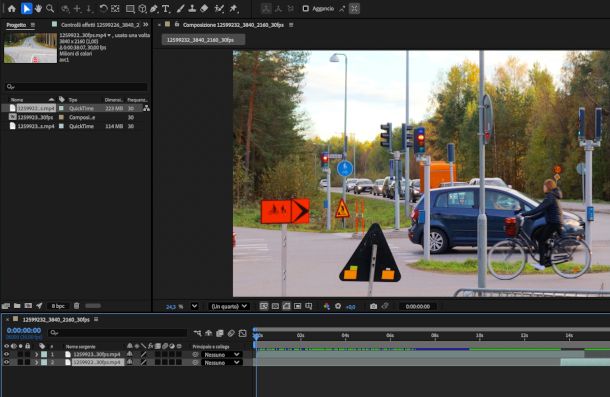The image size is (610, 397).
Task: Click the interpret footage icon in Project panel
Action: (x=5, y=306)
